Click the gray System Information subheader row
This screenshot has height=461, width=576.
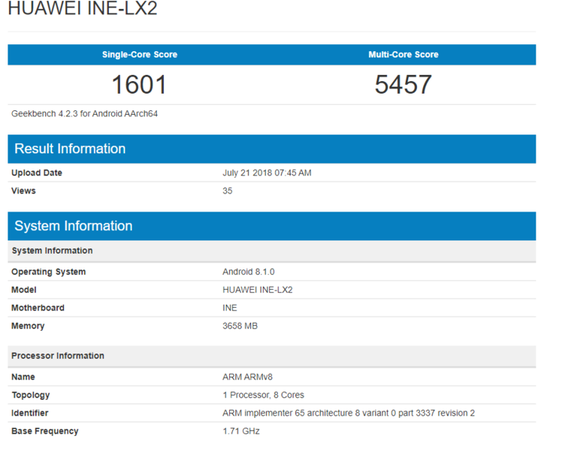pyautogui.click(x=272, y=251)
